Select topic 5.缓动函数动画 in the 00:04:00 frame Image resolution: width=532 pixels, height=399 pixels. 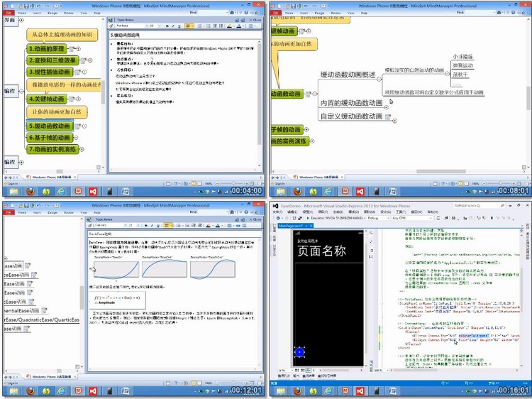[50, 126]
